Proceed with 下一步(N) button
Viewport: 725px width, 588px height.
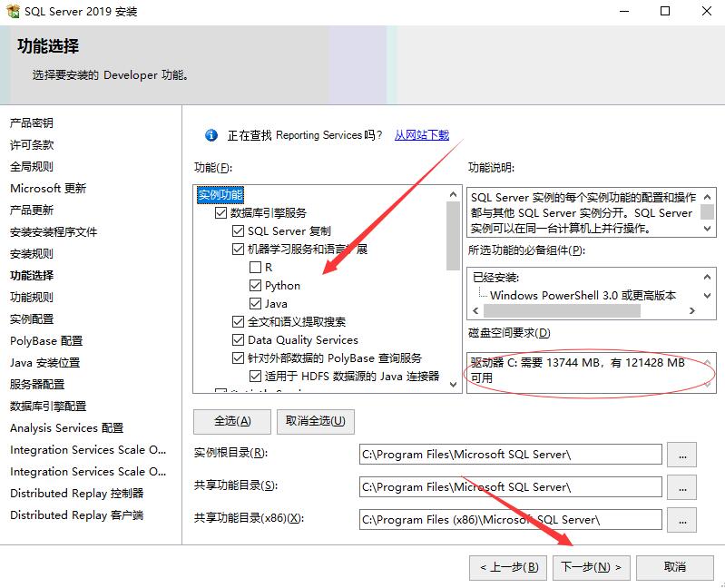tap(592, 567)
